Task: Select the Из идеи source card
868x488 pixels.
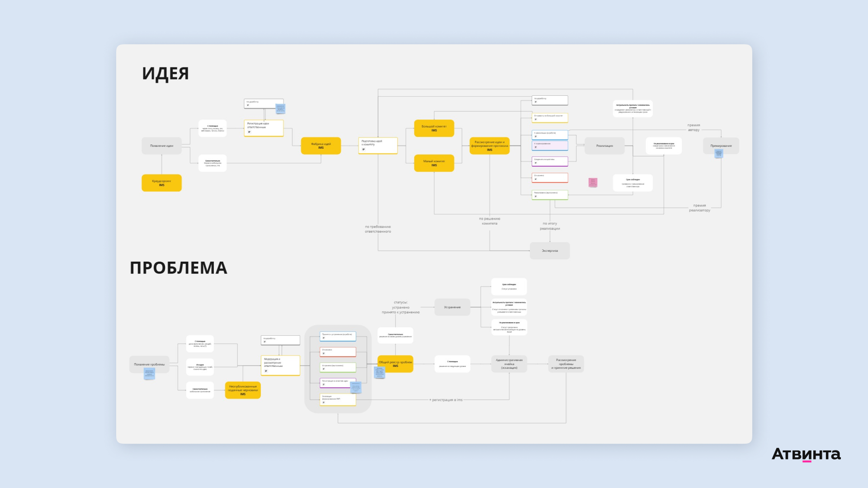Action: coord(200,367)
